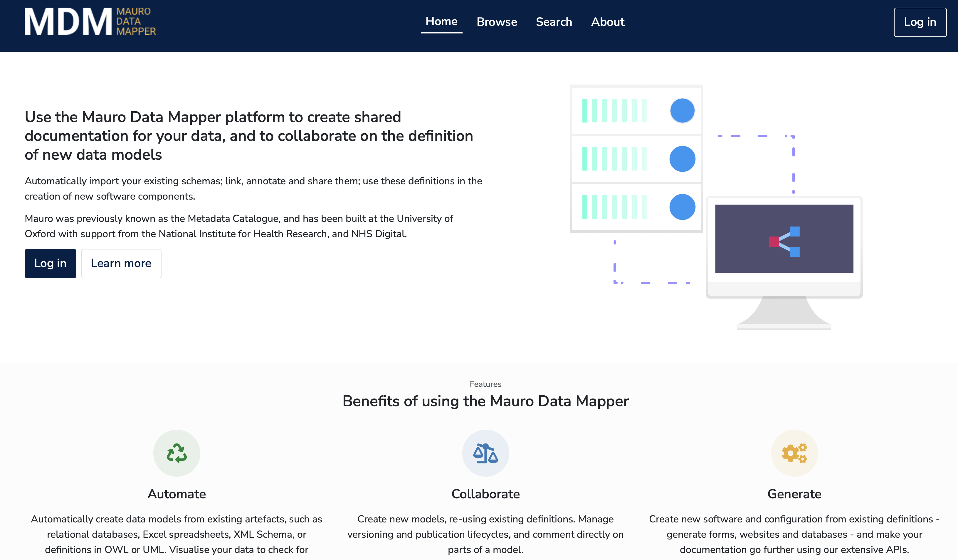This screenshot has height=560, width=958.
Task: Switch to the Browse section
Action: click(x=497, y=22)
